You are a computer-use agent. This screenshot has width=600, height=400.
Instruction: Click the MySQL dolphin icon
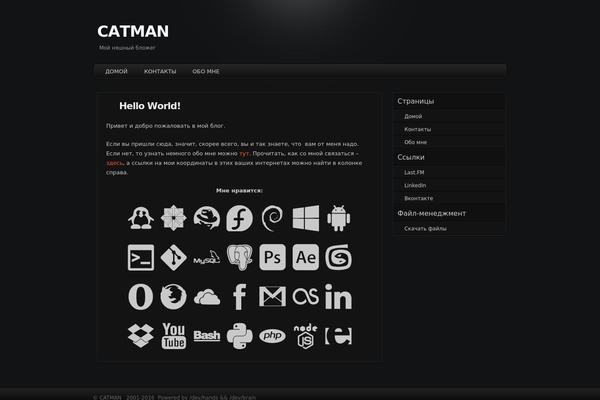pyautogui.click(x=207, y=258)
